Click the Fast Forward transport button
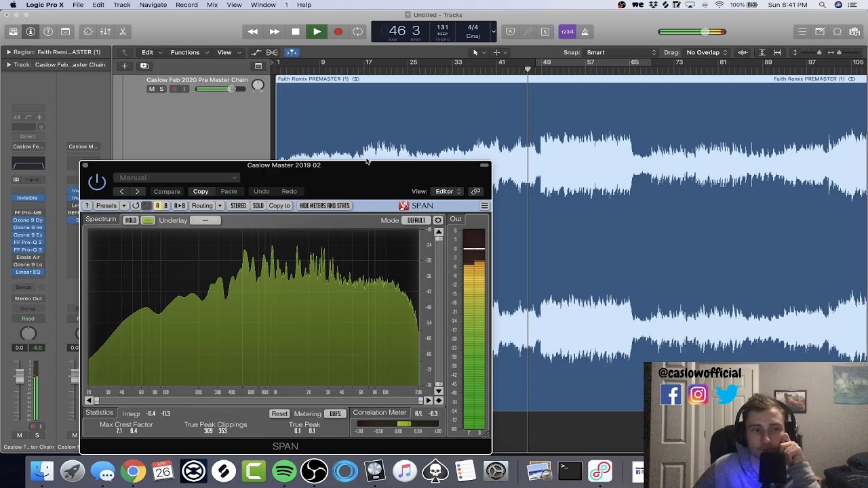868x488 pixels. 274,31
